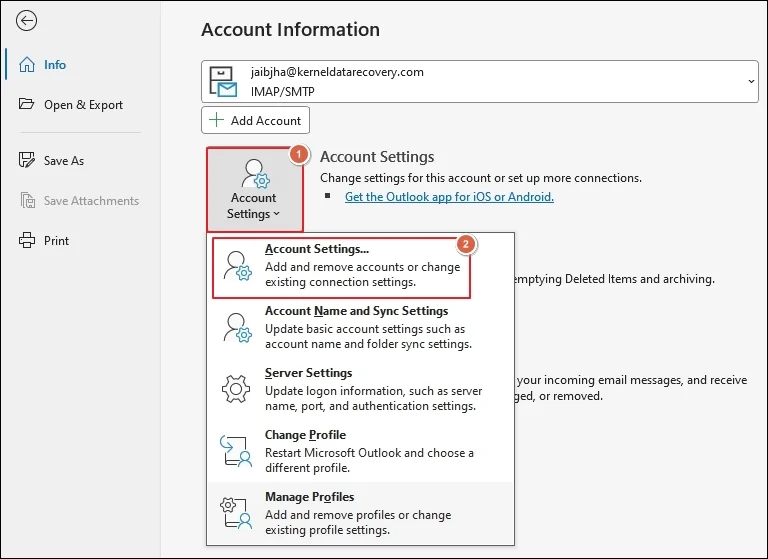Viewport: 768px width, 559px height.
Task: Choose Save As in the sidebar
Action: click(x=64, y=161)
